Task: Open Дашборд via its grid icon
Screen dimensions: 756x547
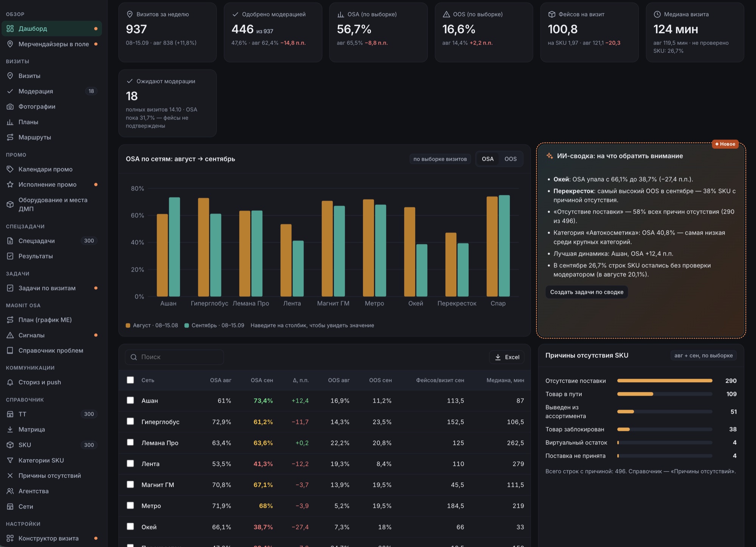Action: tap(10, 29)
